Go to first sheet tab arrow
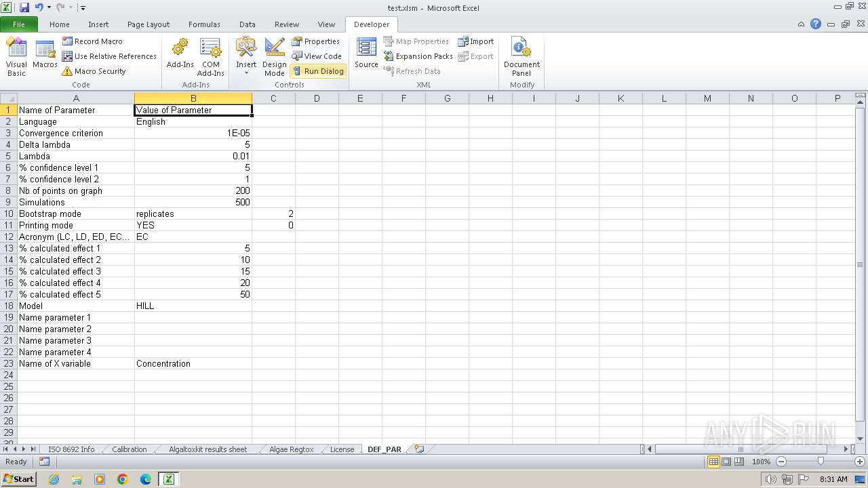The width and height of the screenshot is (868, 488). (6, 449)
